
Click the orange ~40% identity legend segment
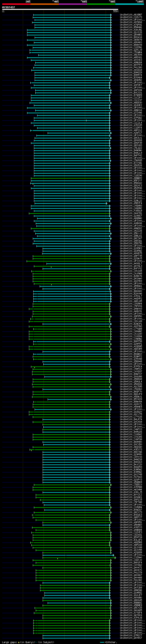45,4
